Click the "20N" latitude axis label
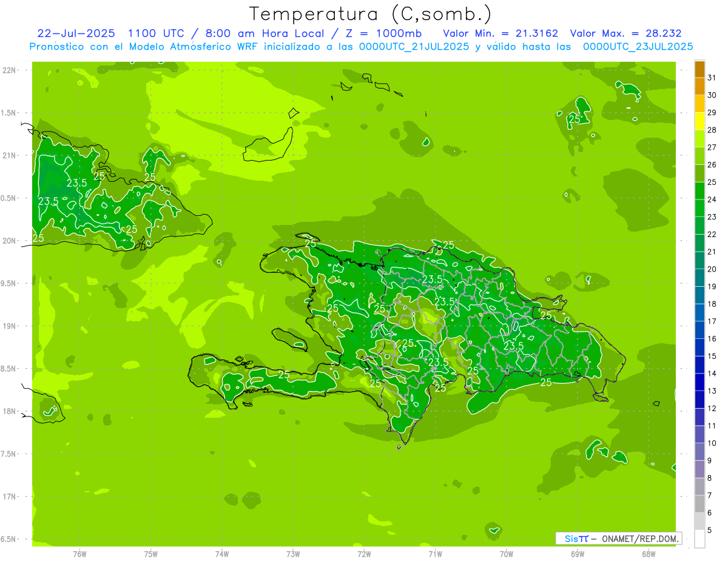 point(10,241)
